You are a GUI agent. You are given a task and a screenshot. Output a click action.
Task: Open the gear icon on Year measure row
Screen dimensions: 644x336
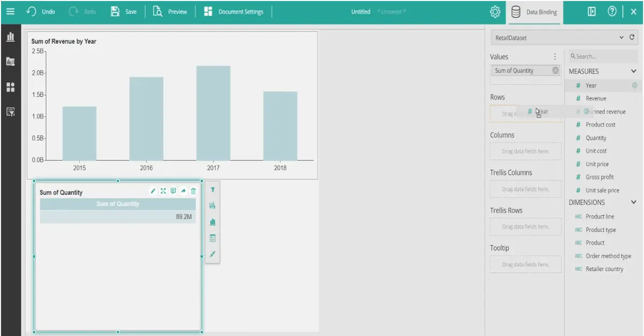click(634, 85)
